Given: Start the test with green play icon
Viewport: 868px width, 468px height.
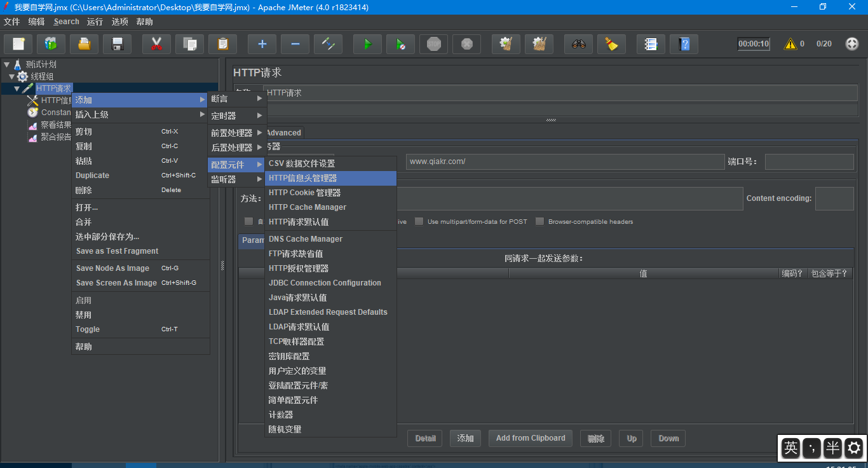Looking at the screenshot, I should [x=368, y=44].
